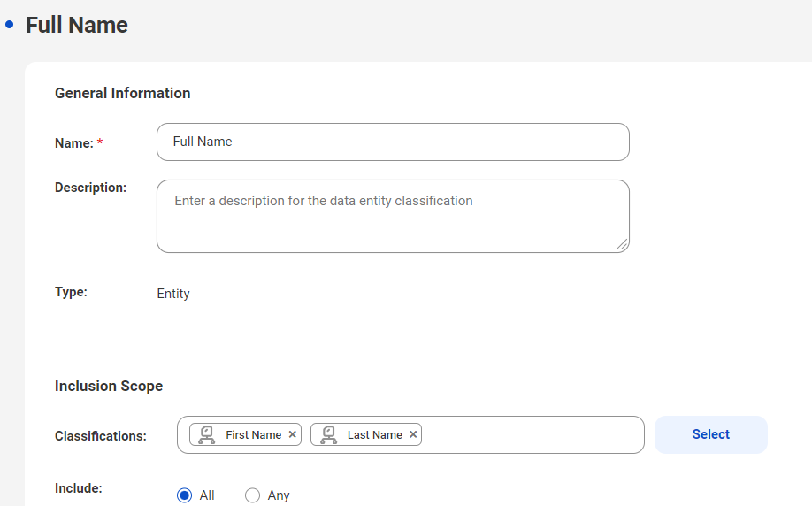
Task: Click the Full Name page heading
Action: point(77,25)
